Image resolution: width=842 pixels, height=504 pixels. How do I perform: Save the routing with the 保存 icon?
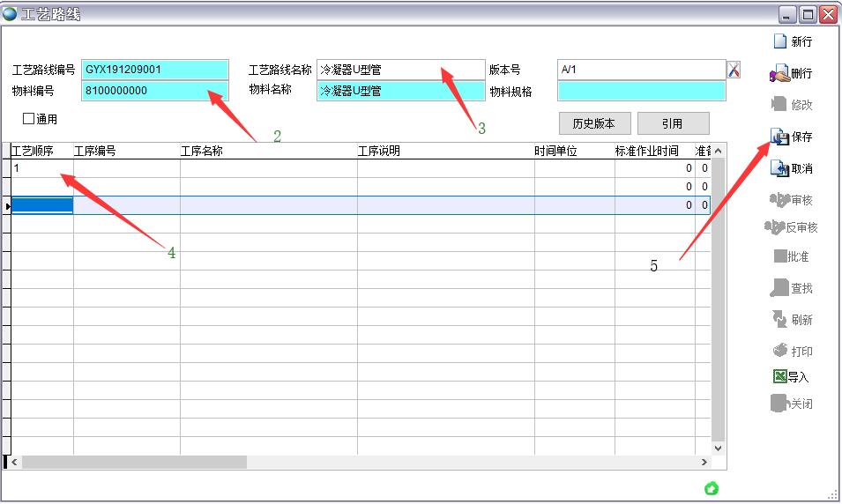point(779,137)
